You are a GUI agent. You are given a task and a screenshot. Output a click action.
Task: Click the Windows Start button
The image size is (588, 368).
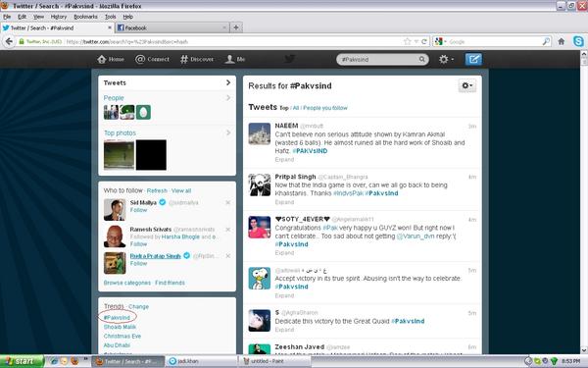click(x=22, y=361)
